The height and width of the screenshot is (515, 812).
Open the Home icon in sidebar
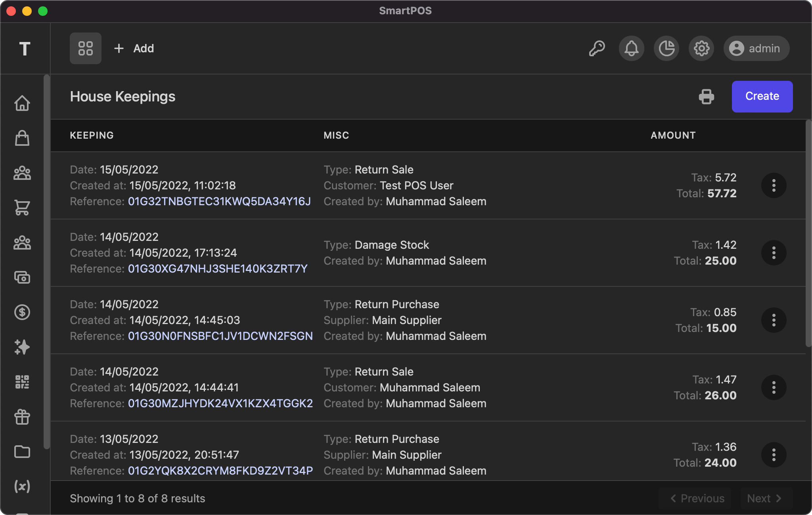point(22,103)
